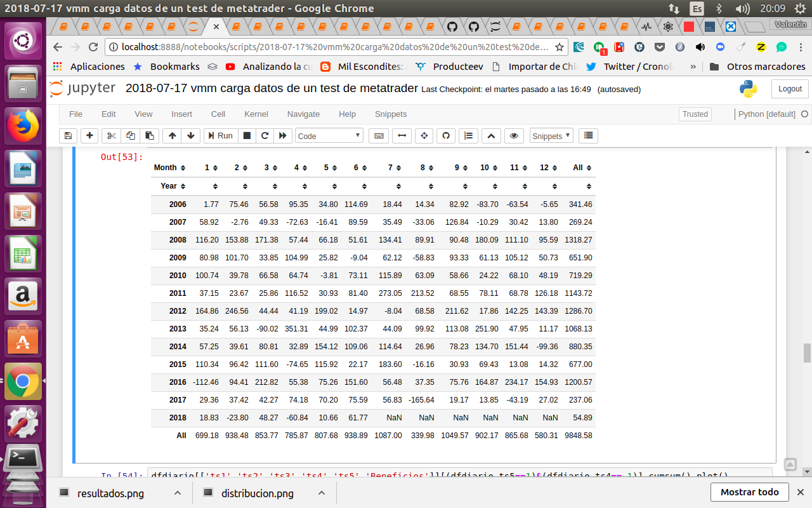Click the Mostrar todo downloads button
Viewport: 812px width, 508px height.
pyautogui.click(x=750, y=492)
